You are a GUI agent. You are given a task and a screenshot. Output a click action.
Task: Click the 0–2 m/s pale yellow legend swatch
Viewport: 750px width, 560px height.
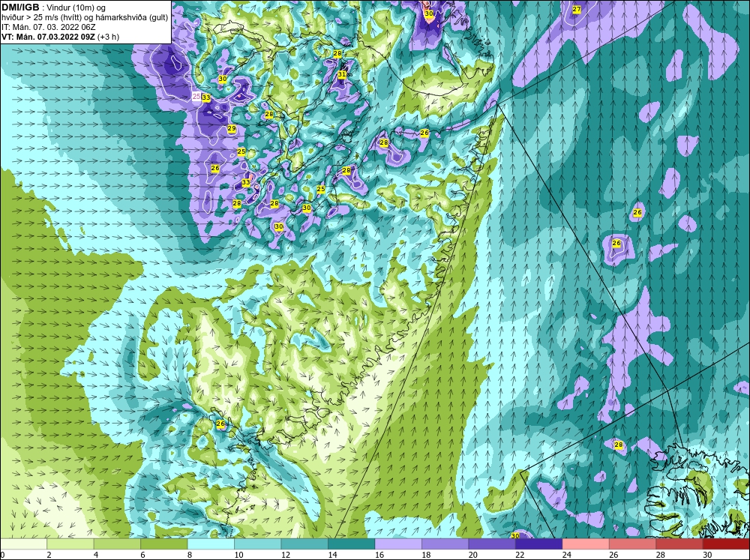pyautogui.click(x=23, y=544)
